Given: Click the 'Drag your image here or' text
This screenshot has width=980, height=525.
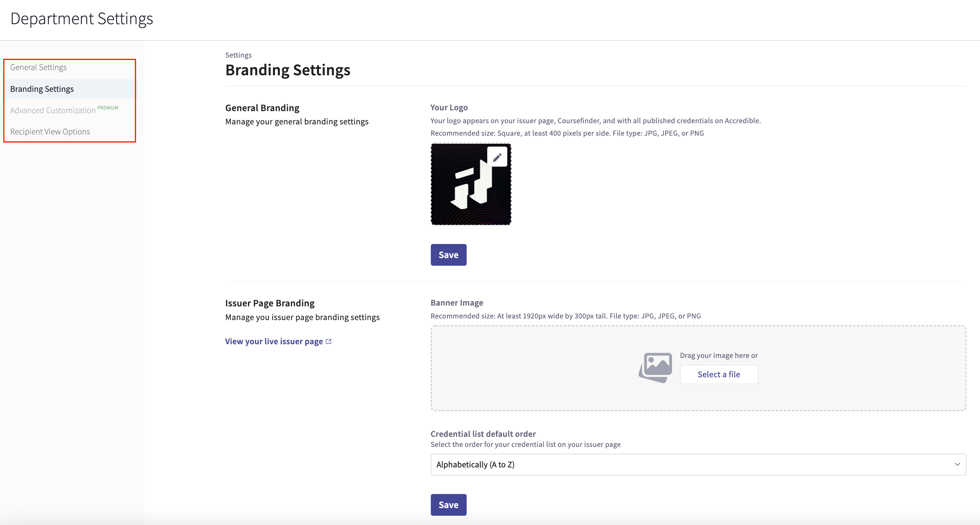Looking at the screenshot, I should pyautogui.click(x=719, y=356).
